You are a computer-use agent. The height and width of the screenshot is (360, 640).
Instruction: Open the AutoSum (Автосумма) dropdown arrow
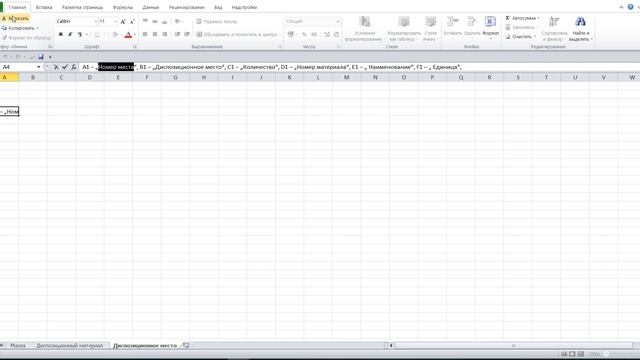click(x=539, y=18)
